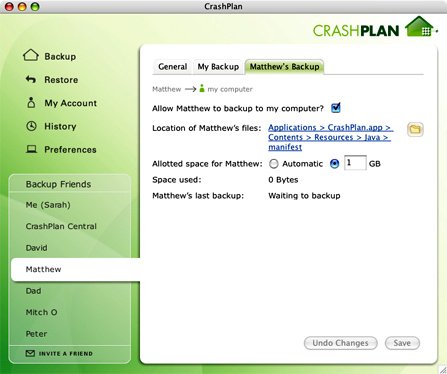
Task: Select David in Backup Friends list
Action: [36, 248]
